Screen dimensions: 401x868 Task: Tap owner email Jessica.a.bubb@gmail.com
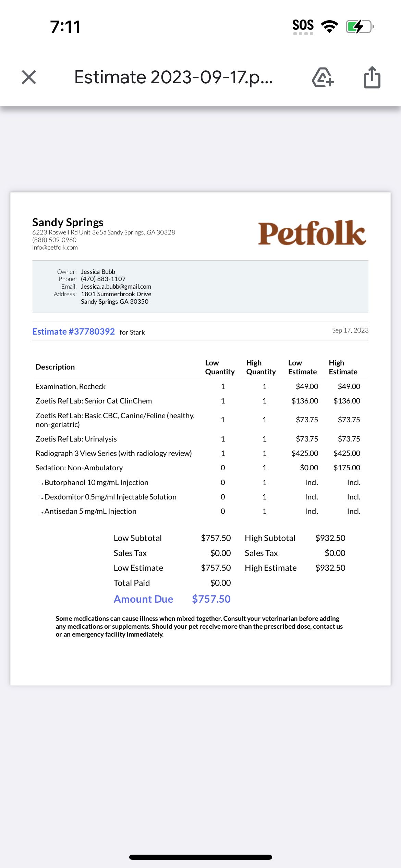[x=116, y=287]
